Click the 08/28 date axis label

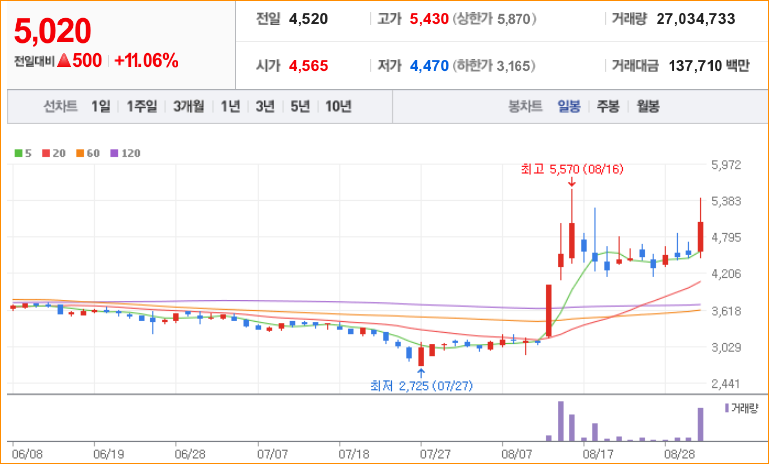click(x=679, y=454)
